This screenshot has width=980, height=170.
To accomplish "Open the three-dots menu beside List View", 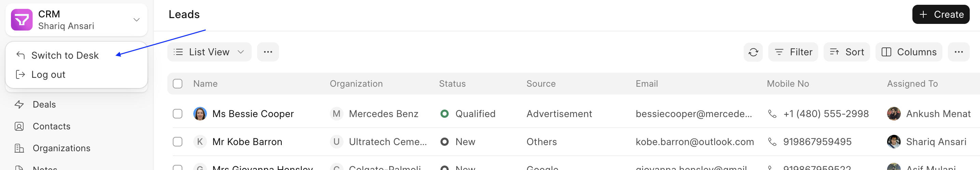I will (268, 52).
